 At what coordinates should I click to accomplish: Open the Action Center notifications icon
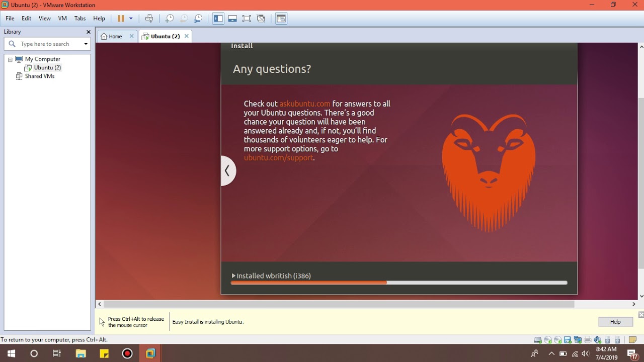tap(633, 353)
